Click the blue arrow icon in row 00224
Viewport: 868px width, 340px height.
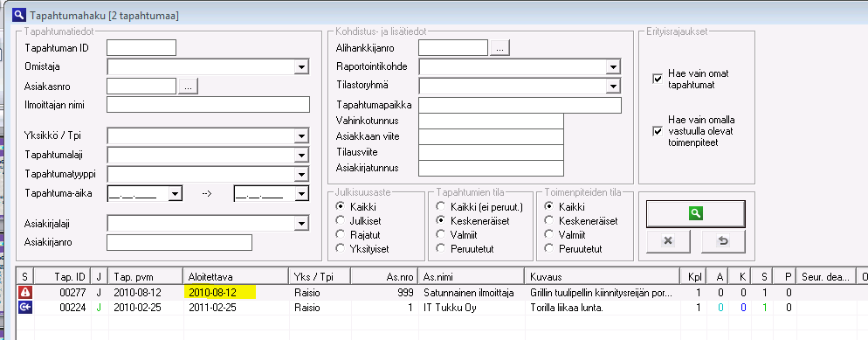pyautogui.click(x=25, y=308)
